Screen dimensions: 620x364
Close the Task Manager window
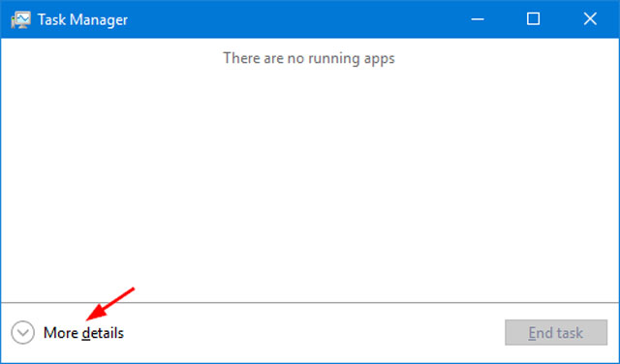[x=590, y=19]
